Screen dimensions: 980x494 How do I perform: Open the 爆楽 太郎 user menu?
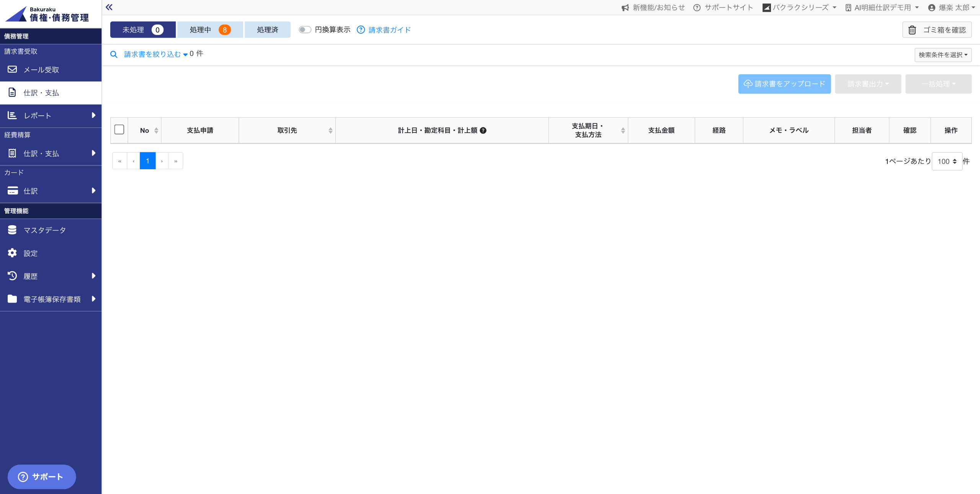pyautogui.click(x=953, y=8)
